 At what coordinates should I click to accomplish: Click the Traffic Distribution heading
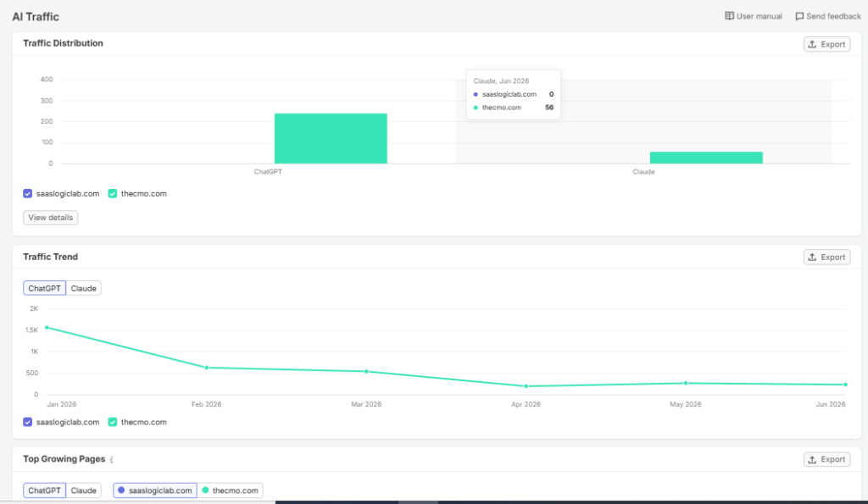point(63,43)
